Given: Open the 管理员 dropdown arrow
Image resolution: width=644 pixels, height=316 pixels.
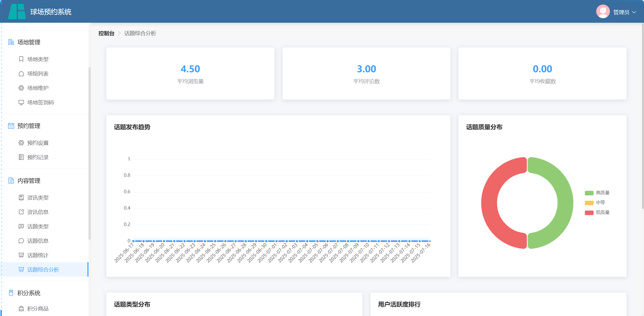Looking at the screenshot, I should pyautogui.click(x=634, y=12).
